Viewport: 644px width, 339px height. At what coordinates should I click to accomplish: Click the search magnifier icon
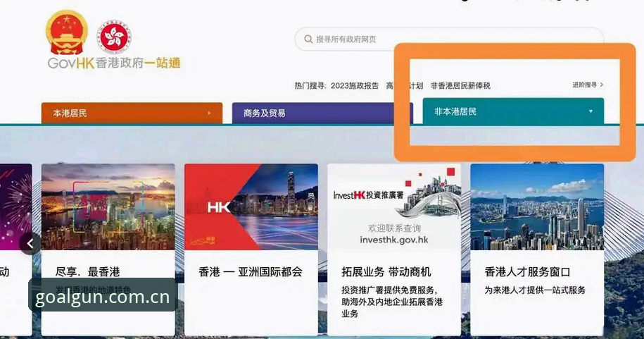click(x=308, y=39)
